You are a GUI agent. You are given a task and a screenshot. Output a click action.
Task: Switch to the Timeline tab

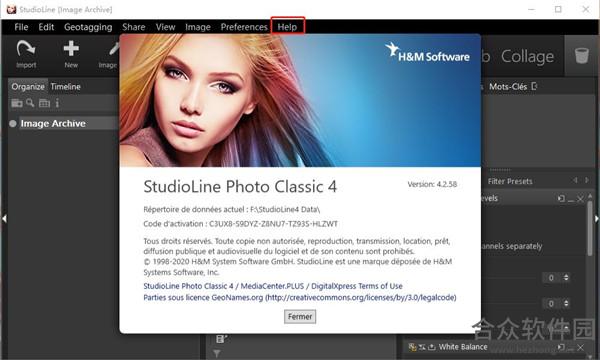[65, 87]
